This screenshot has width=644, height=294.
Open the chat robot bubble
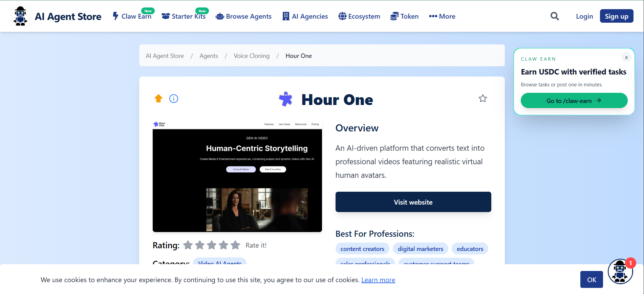620,272
